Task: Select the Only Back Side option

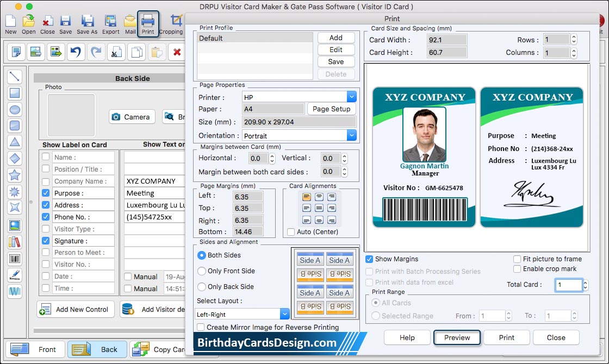Action: (x=202, y=287)
